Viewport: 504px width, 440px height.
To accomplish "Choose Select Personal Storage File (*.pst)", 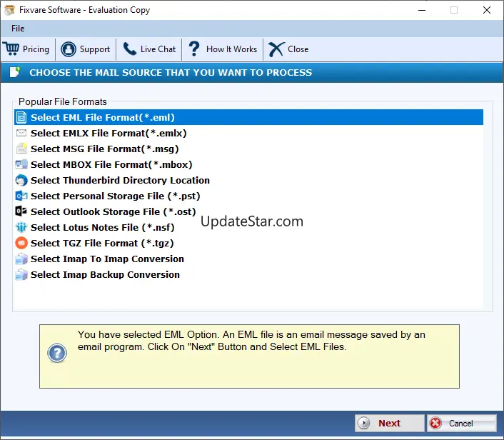I will (x=248, y=196).
